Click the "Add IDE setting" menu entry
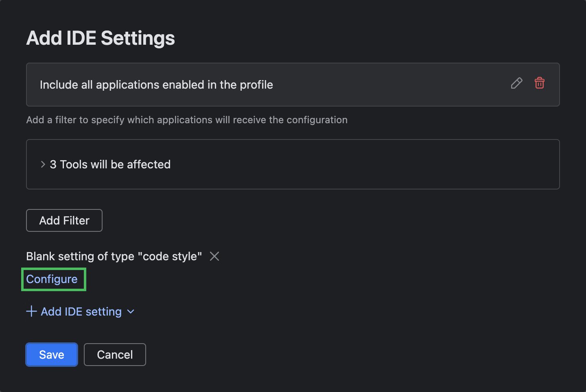 coord(81,311)
